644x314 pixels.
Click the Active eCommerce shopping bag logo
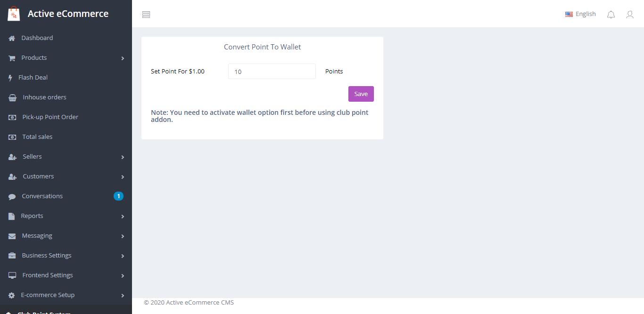pos(14,14)
